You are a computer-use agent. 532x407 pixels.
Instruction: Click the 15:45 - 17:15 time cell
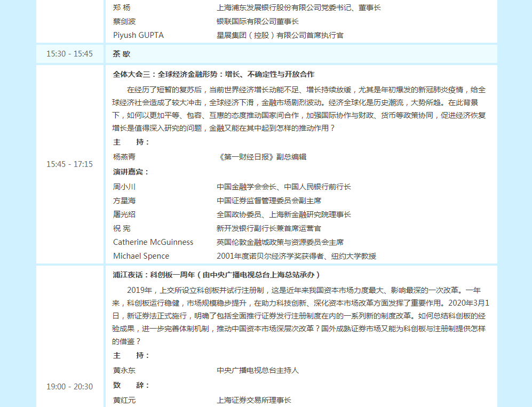[69, 164]
